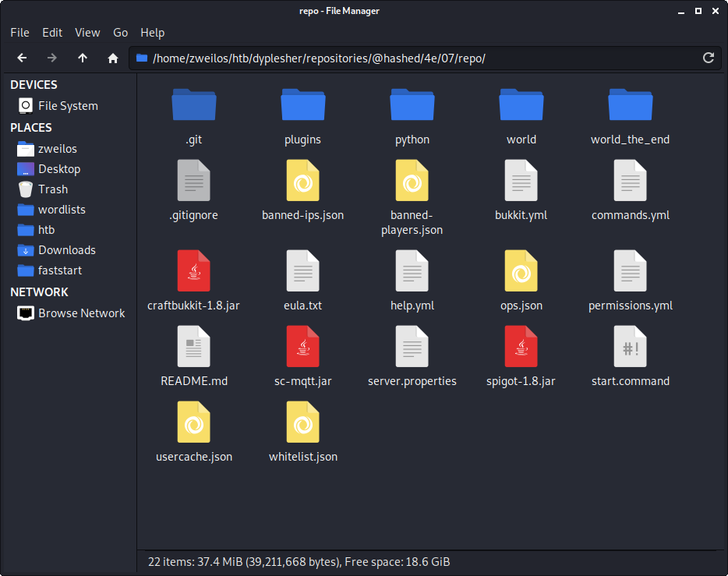
Task: Select the .gitignore file icon
Action: point(194,181)
